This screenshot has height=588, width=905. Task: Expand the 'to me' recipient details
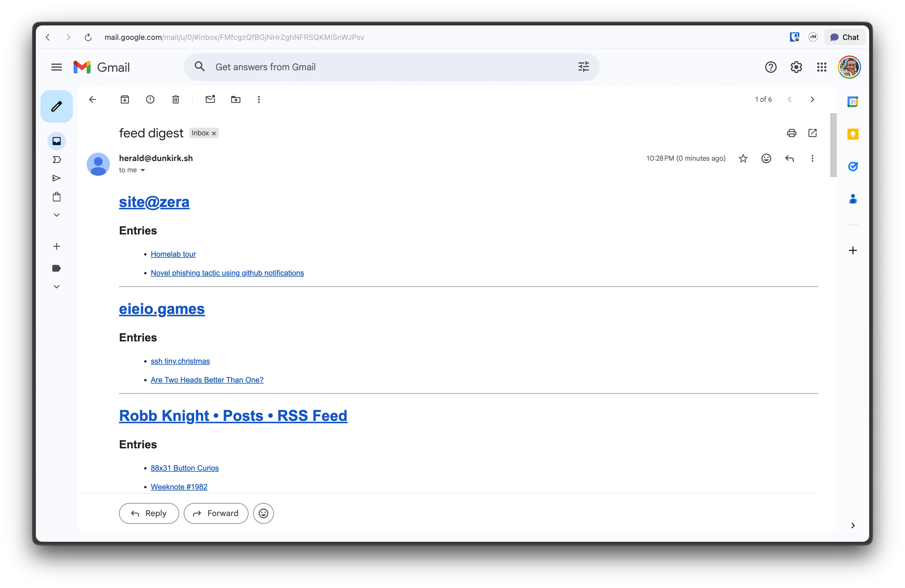(x=143, y=170)
